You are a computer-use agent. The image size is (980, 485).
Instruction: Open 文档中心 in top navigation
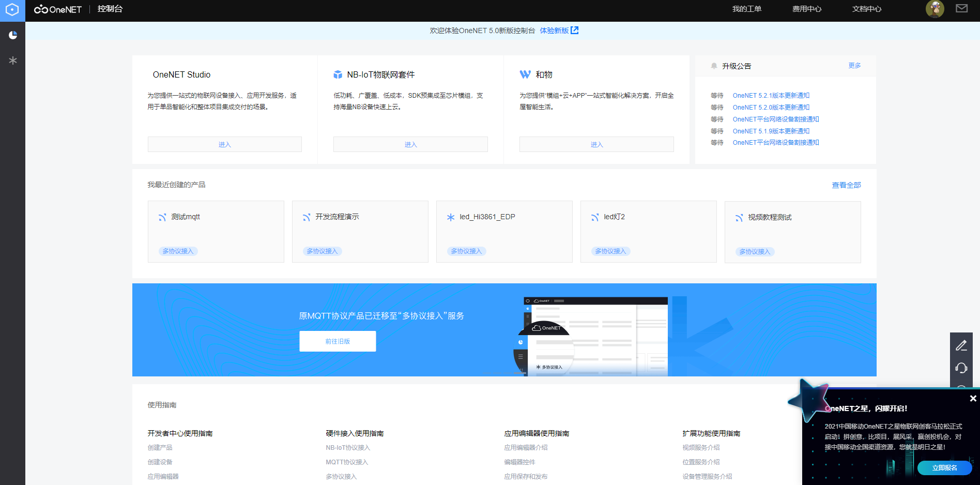point(866,9)
